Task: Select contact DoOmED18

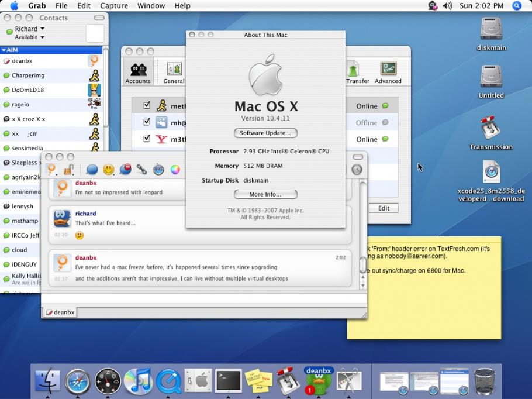Action: 51,90
